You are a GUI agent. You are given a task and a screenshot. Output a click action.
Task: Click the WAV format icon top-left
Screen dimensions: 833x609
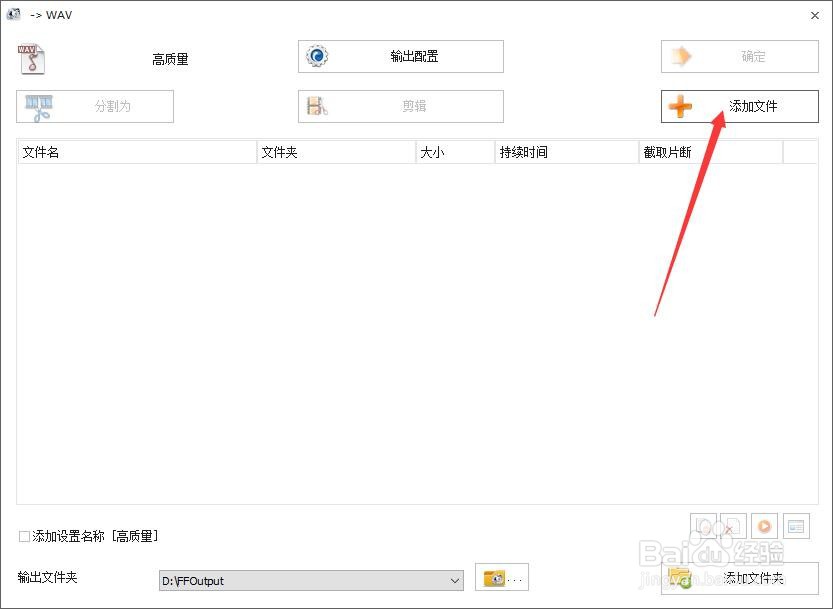click(x=31, y=57)
